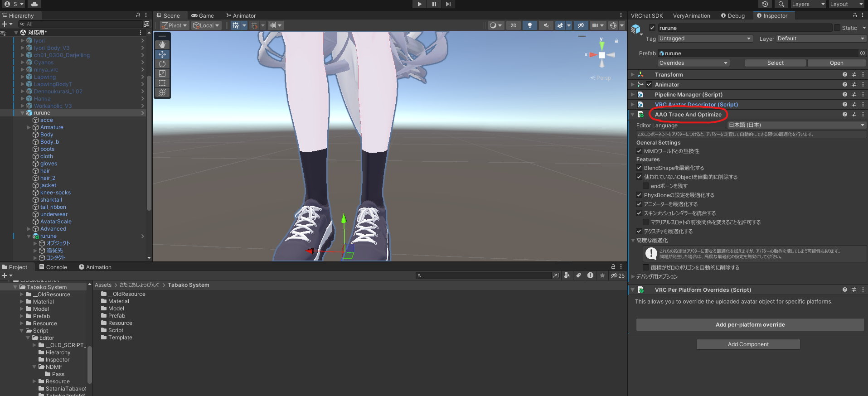Open the VRChat SDK tab

tap(647, 15)
